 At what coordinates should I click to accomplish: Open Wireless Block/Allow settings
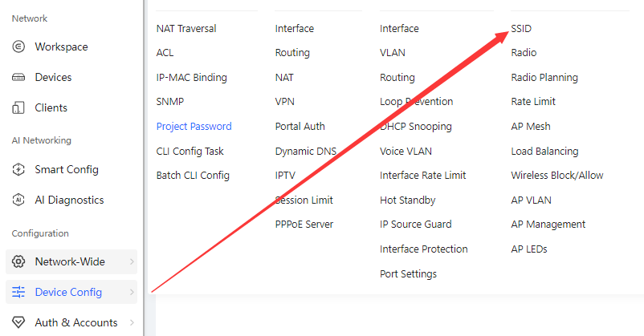tap(557, 175)
